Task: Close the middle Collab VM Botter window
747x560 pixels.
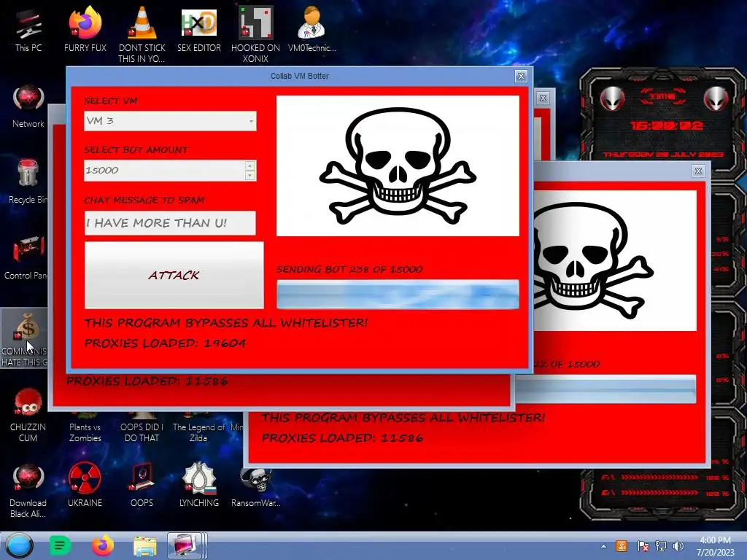Action: tap(543, 98)
